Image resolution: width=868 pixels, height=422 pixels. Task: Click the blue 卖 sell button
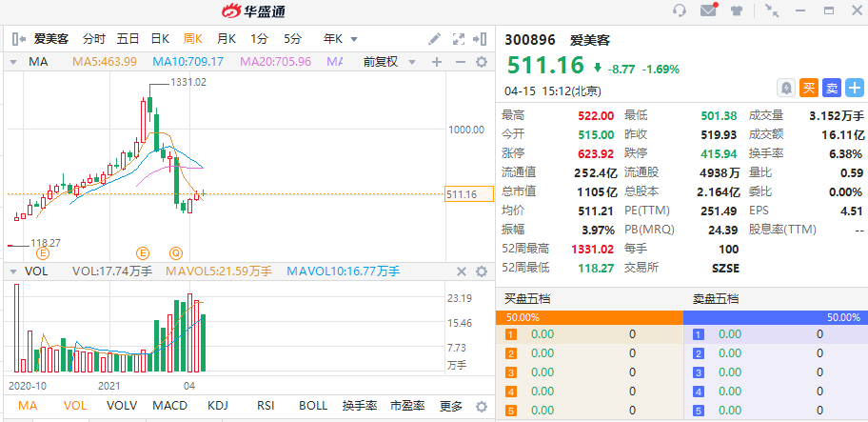(x=831, y=87)
